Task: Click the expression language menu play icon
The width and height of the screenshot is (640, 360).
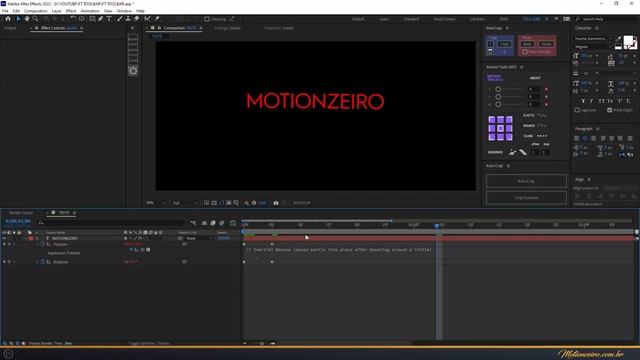Action: 148,249
